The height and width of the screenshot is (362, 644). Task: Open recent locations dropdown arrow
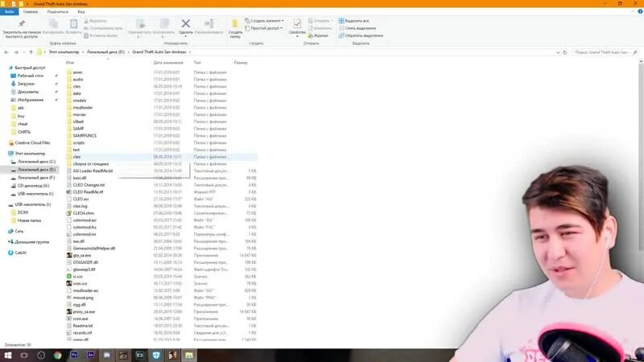24,52
